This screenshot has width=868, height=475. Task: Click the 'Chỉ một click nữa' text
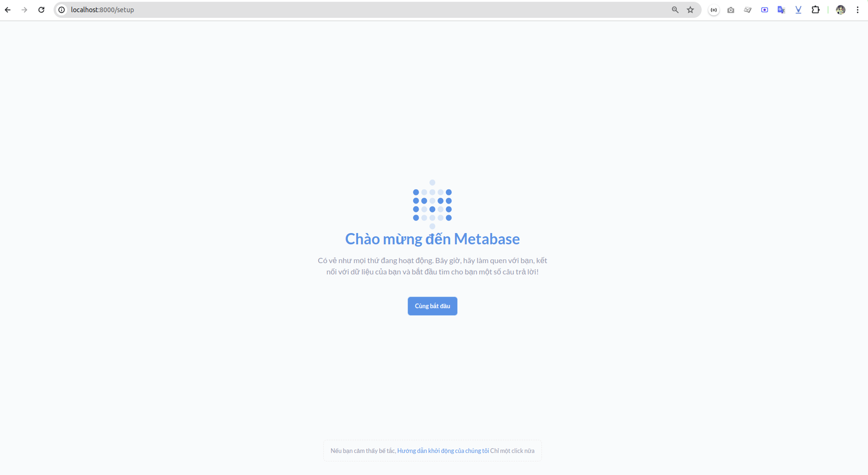[512, 451]
